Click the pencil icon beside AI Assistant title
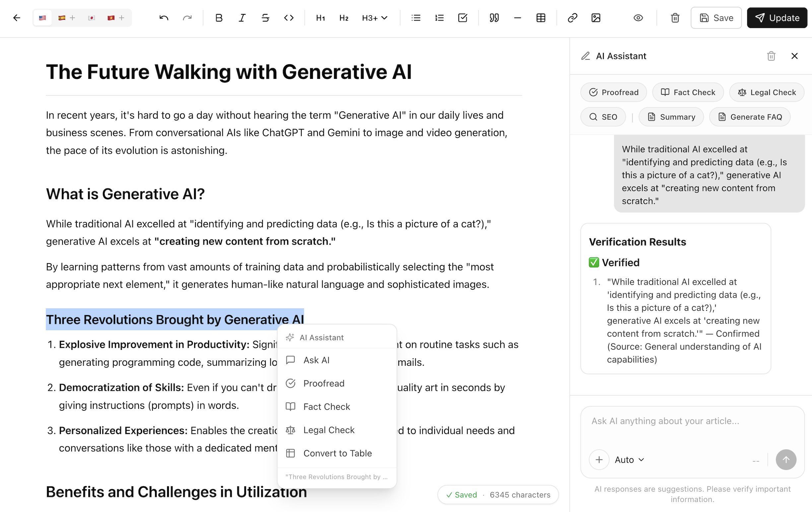This screenshot has height=512, width=812. coord(585,56)
